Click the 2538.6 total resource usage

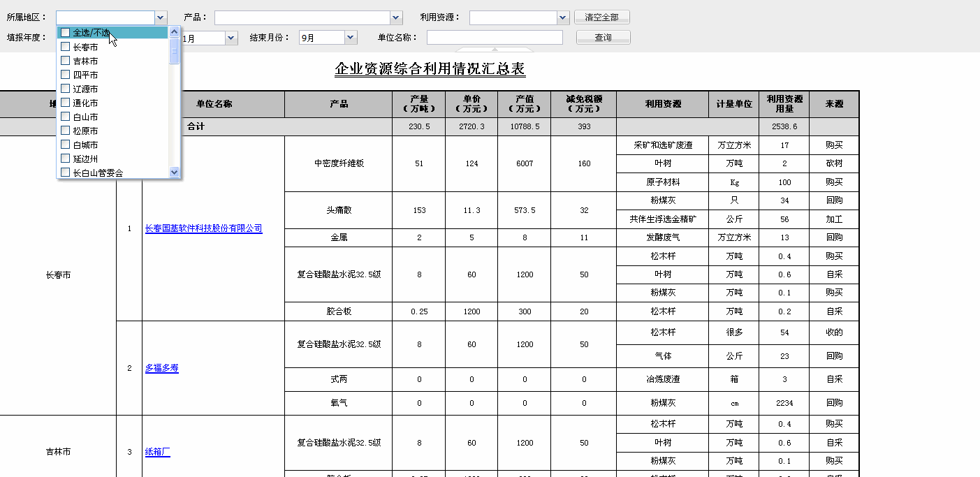pos(784,126)
